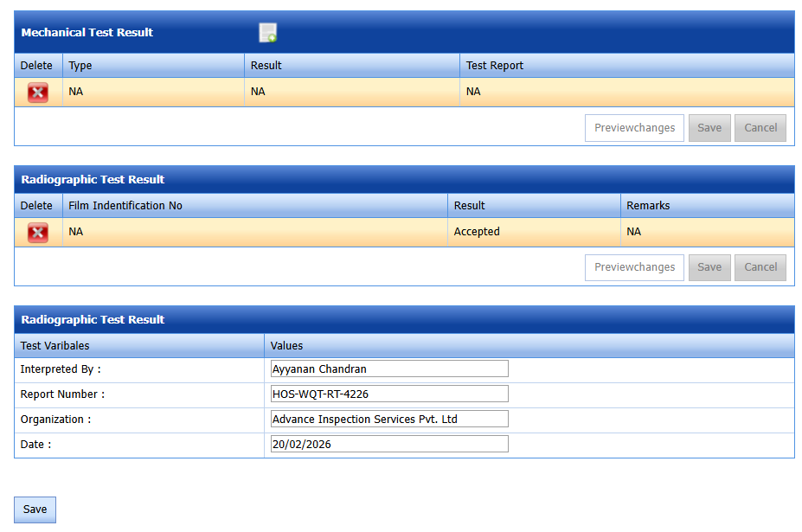
Task: Cancel changes in the Mechanical Test Result grid
Action: [x=760, y=128]
